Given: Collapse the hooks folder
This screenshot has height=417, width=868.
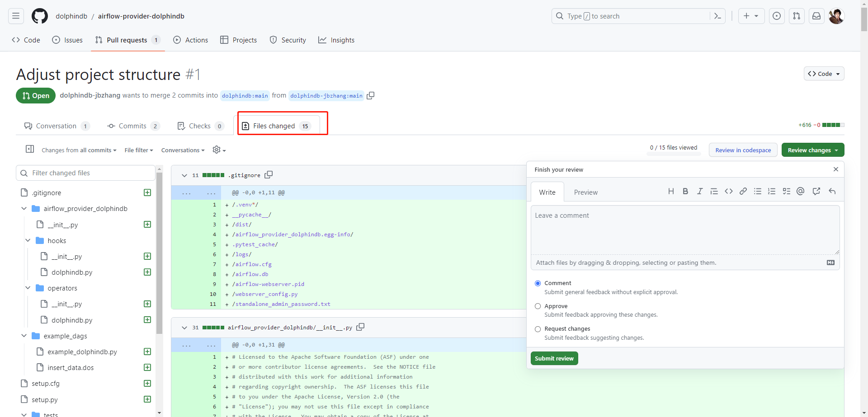Looking at the screenshot, I should (28, 240).
